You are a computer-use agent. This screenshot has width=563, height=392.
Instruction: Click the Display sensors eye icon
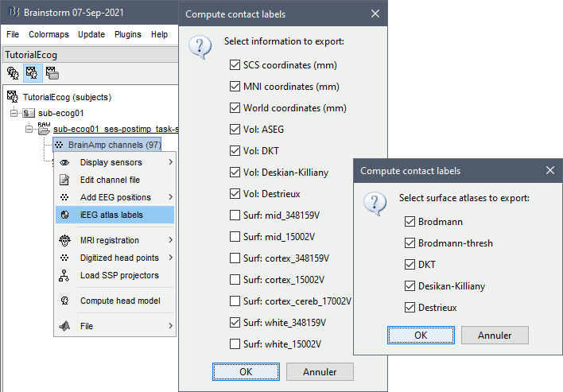tap(64, 162)
